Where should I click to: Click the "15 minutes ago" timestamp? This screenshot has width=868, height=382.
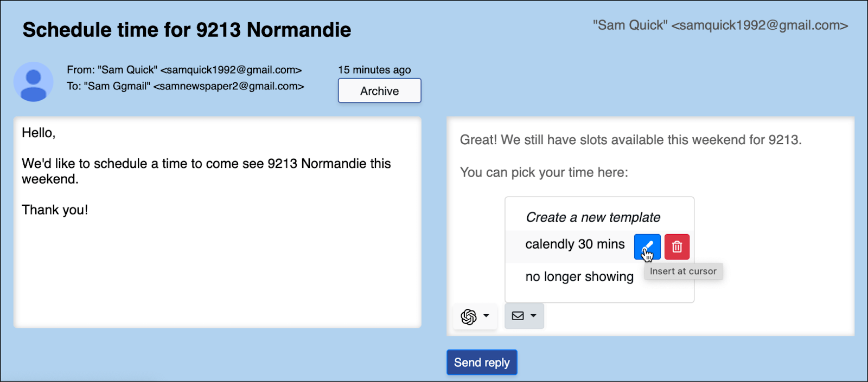pos(374,70)
